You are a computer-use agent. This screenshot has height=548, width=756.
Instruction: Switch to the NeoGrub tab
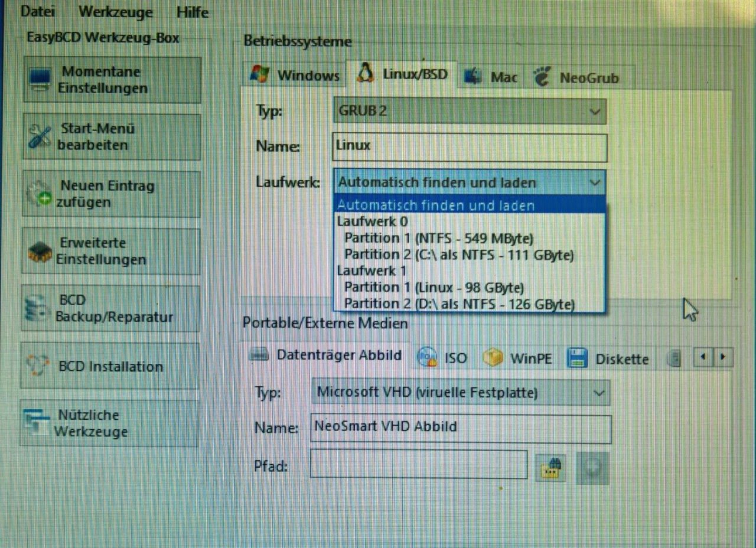[580, 77]
